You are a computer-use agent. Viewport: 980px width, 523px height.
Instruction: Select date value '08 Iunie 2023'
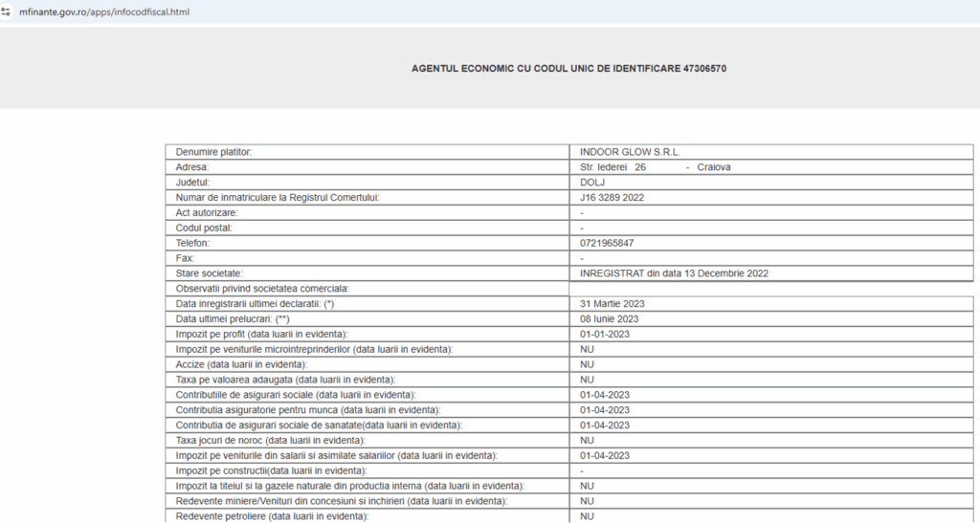[610, 319]
